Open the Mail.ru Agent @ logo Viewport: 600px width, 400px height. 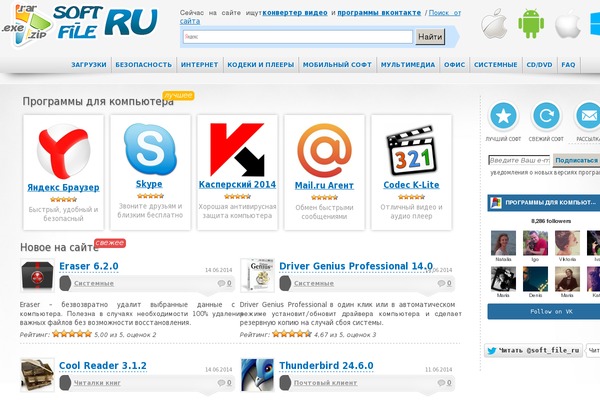point(324,150)
